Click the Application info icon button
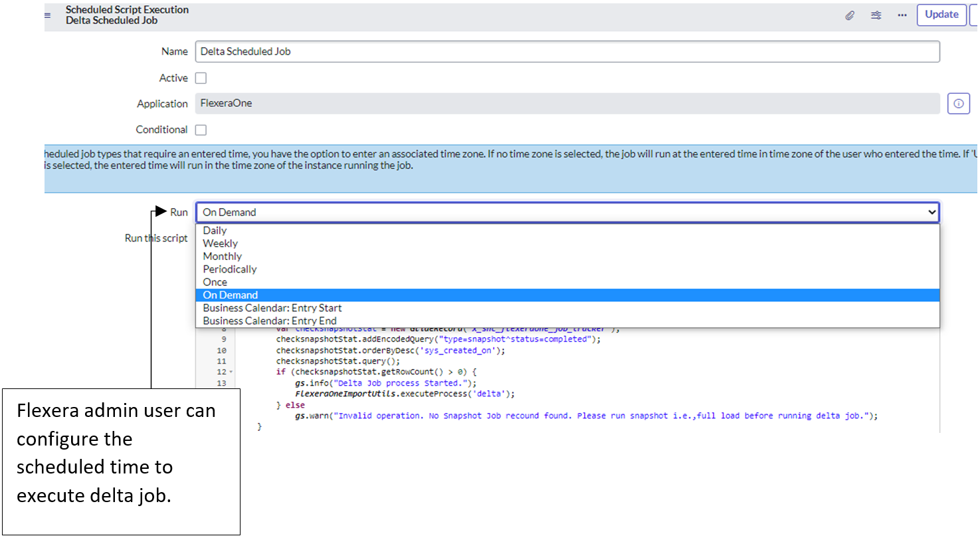The width and height of the screenshot is (980, 538). pyautogui.click(x=958, y=104)
